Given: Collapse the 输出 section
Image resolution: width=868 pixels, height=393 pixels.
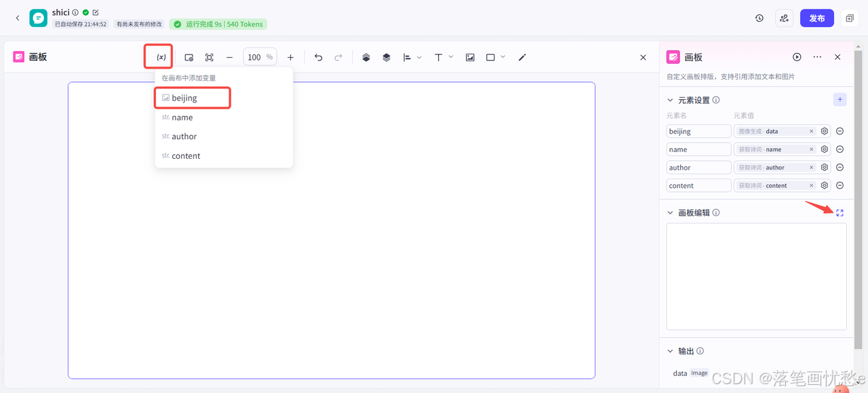Looking at the screenshot, I should [x=671, y=352].
